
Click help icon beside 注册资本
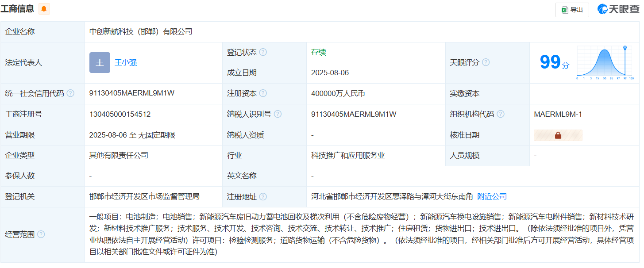[263, 93]
